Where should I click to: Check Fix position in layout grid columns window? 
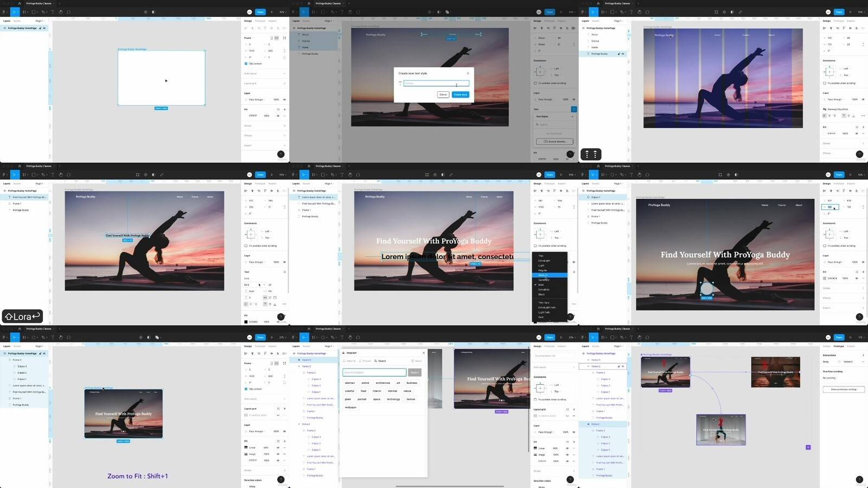(825, 83)
